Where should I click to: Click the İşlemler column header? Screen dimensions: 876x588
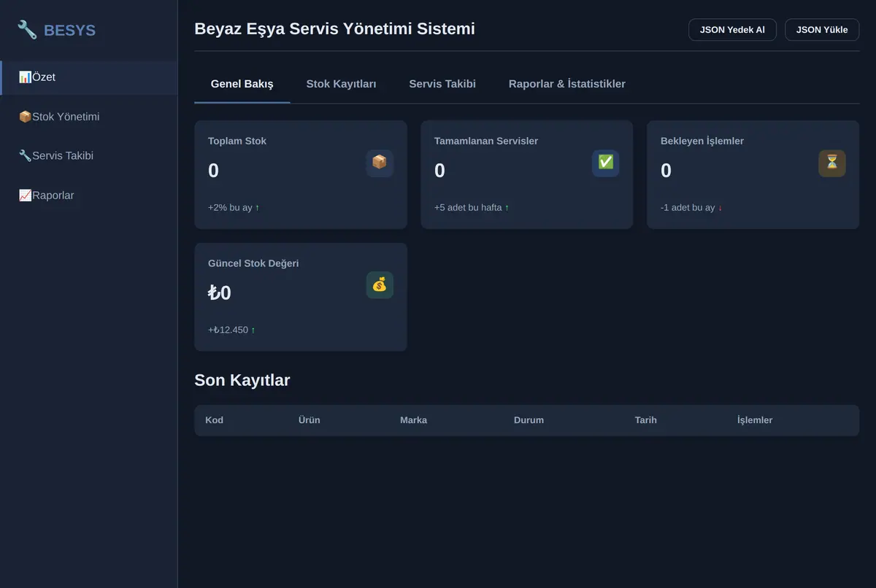coord(755,420)
